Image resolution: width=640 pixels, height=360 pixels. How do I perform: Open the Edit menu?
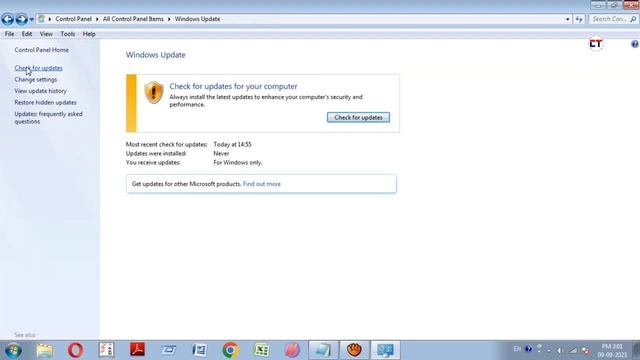tap(27, 34)
